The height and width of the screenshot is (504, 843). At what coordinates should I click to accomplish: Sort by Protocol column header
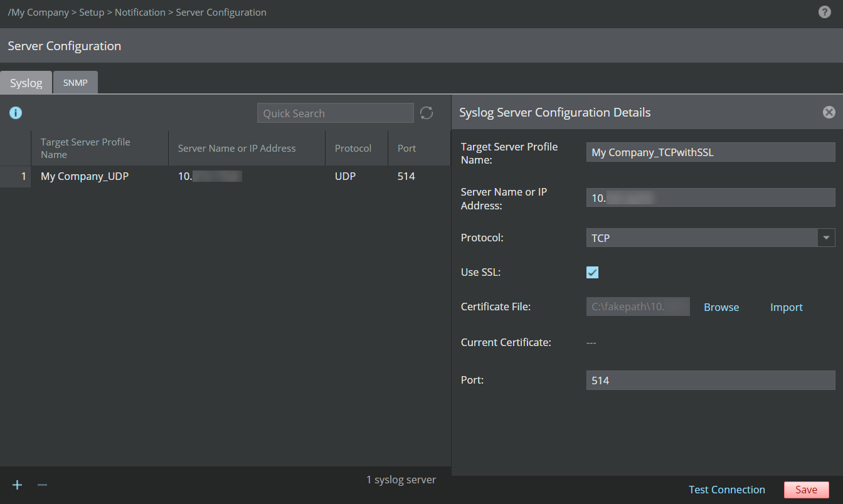coord(356,148)
